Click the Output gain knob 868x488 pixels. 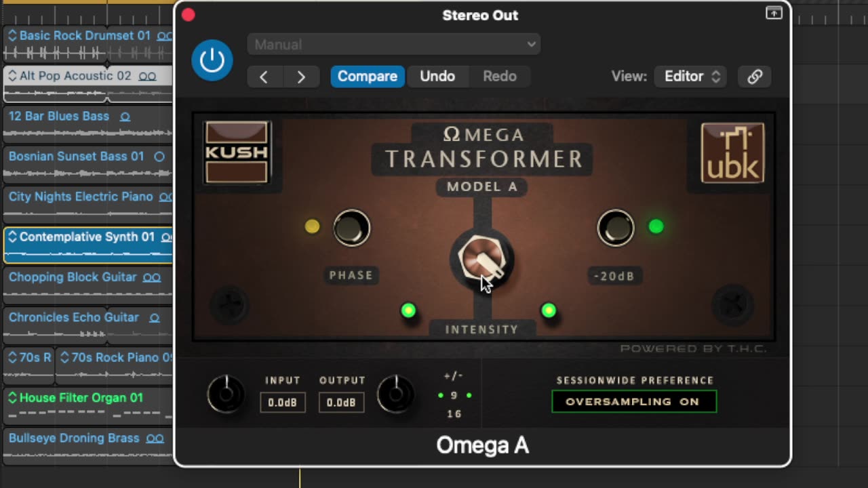[395, 394]
